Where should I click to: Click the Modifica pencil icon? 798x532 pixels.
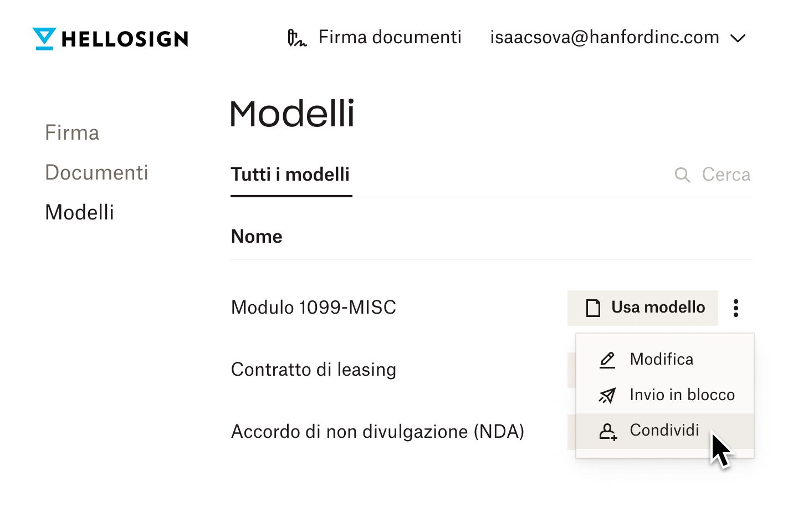607,360
